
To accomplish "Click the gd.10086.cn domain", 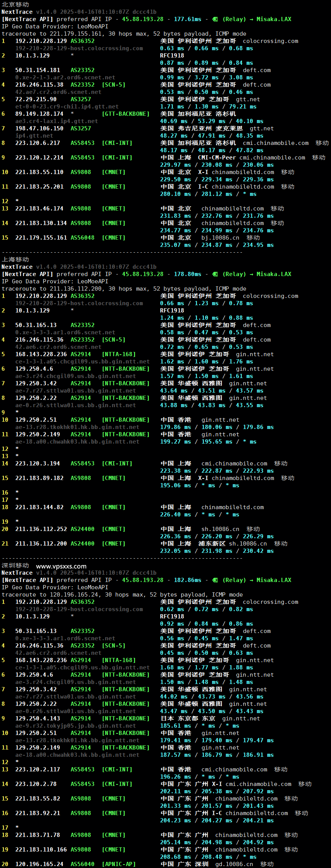I will point(234,864).
